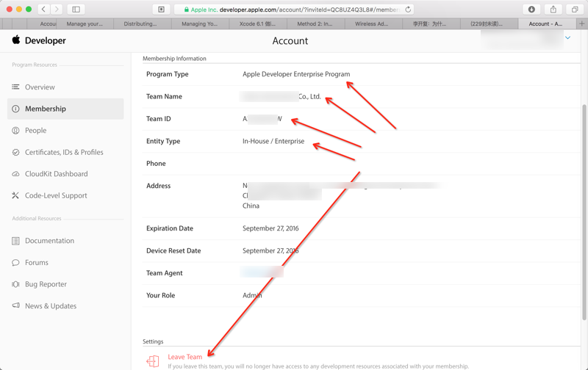This screenshot has width=588, height=370.
Task: Switch to the '(229' unread mail tab
Action: coord(489,23)
